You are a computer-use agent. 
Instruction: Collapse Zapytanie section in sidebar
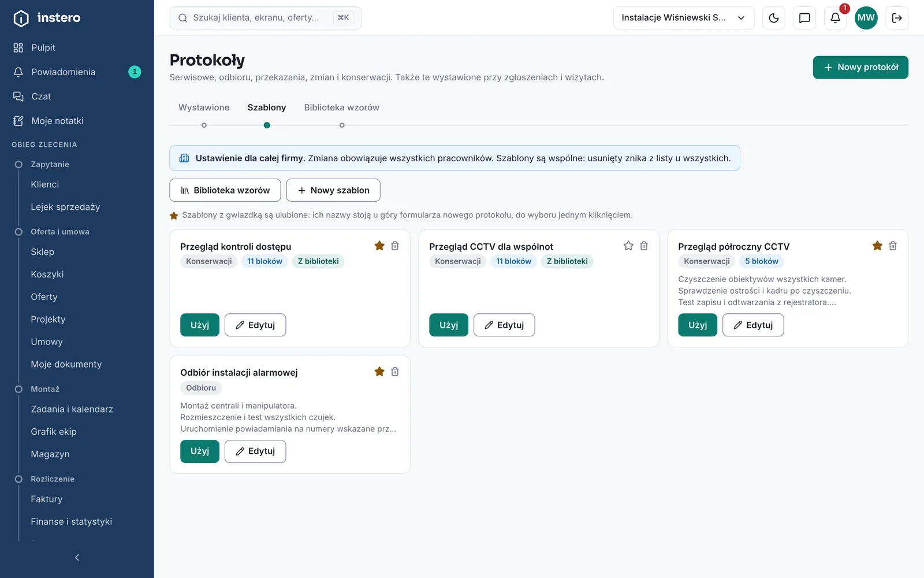pyautogui.click(x=50, y=164)
